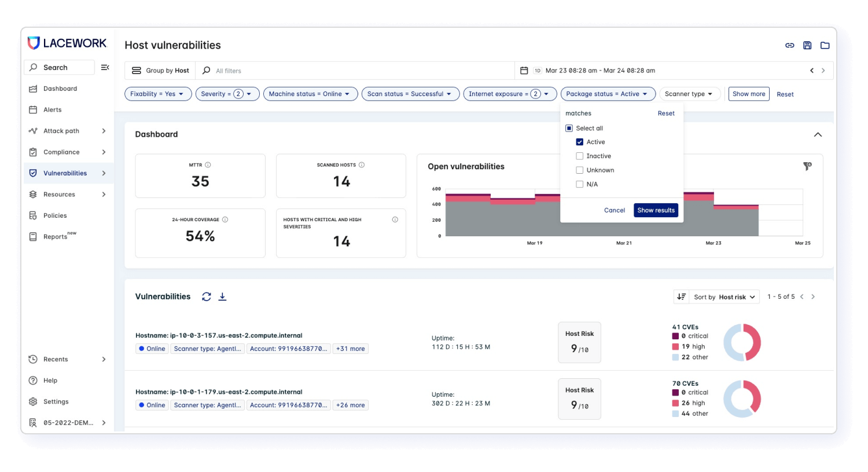The height and width of the screenshot is (472, 868).
Task: Open the Scanner type filter dropdown
Action: (689, 94)
